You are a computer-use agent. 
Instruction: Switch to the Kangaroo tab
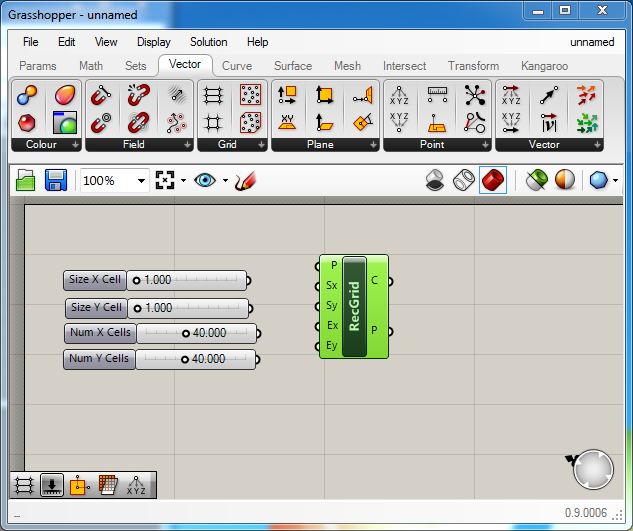coord(545,66)
